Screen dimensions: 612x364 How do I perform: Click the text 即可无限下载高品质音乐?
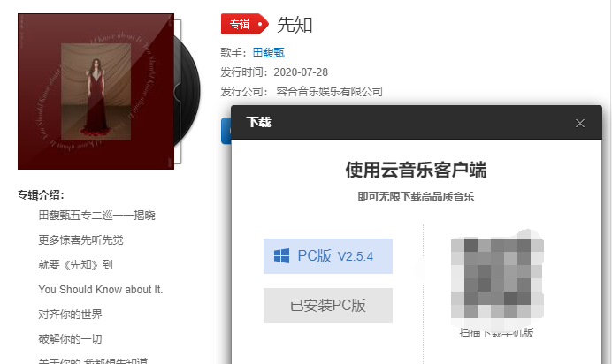(x=416, y=196)
